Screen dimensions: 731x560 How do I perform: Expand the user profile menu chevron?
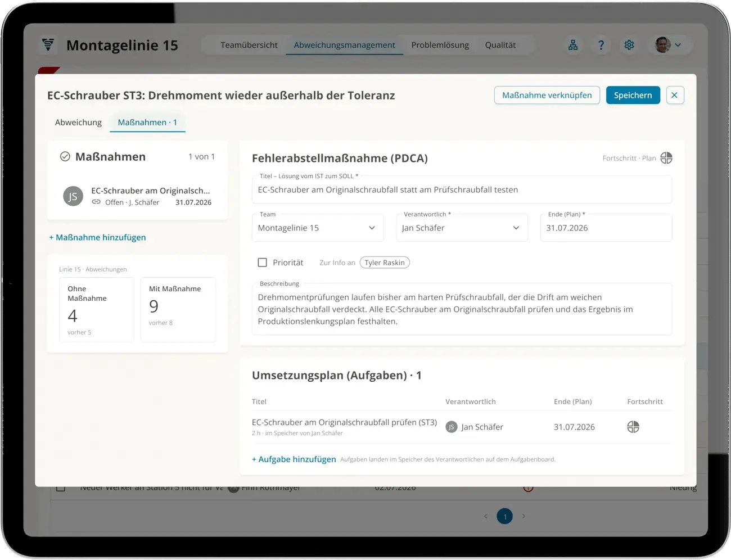coord(678,45)
